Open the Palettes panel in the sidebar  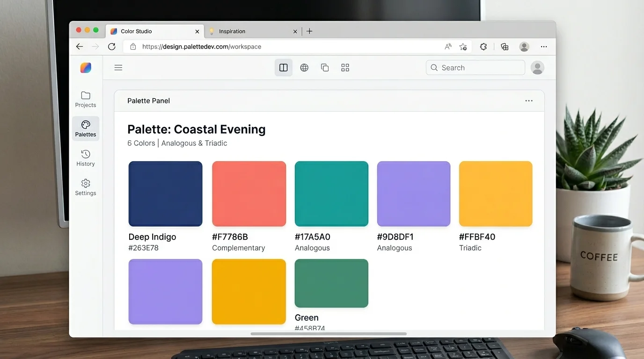[85, 129]
